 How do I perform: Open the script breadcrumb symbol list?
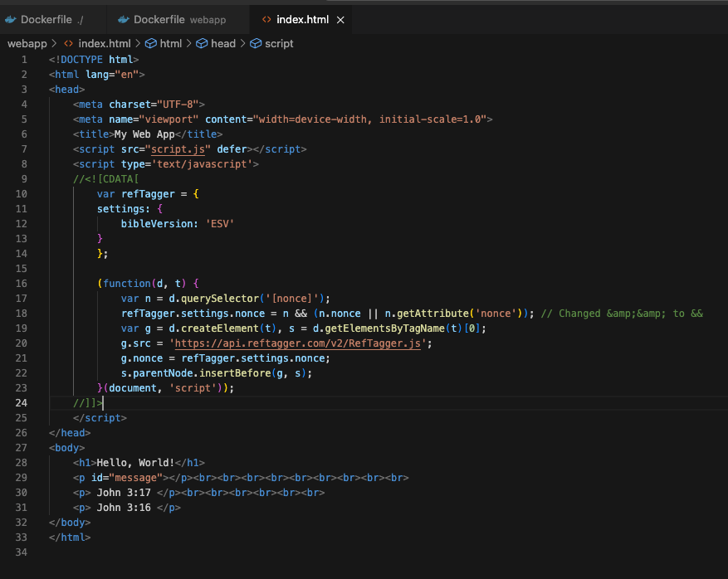[x=279, y=43]
